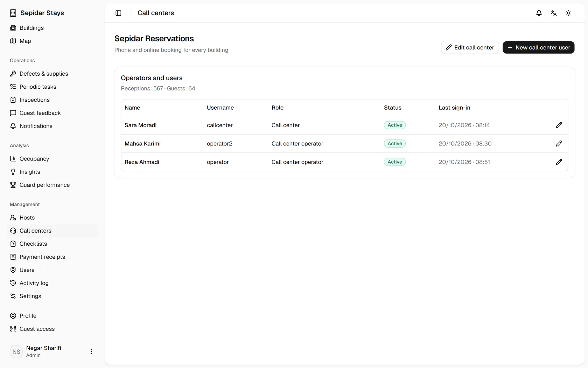Select the name Mahsa Karimi
588x368 pixels.
point(142,143)
